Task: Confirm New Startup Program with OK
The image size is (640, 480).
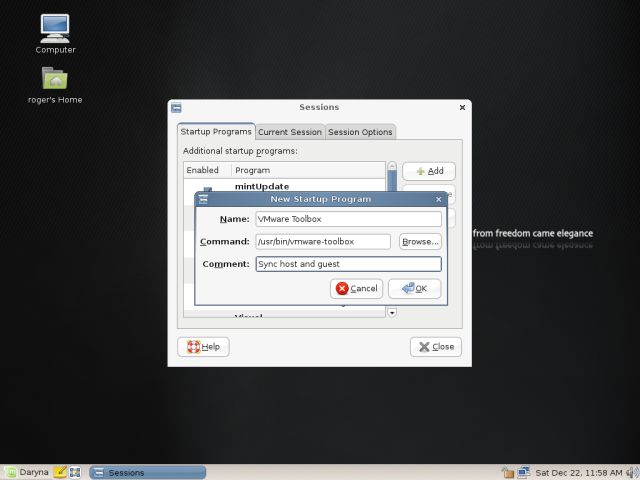Action: (414, 289)
